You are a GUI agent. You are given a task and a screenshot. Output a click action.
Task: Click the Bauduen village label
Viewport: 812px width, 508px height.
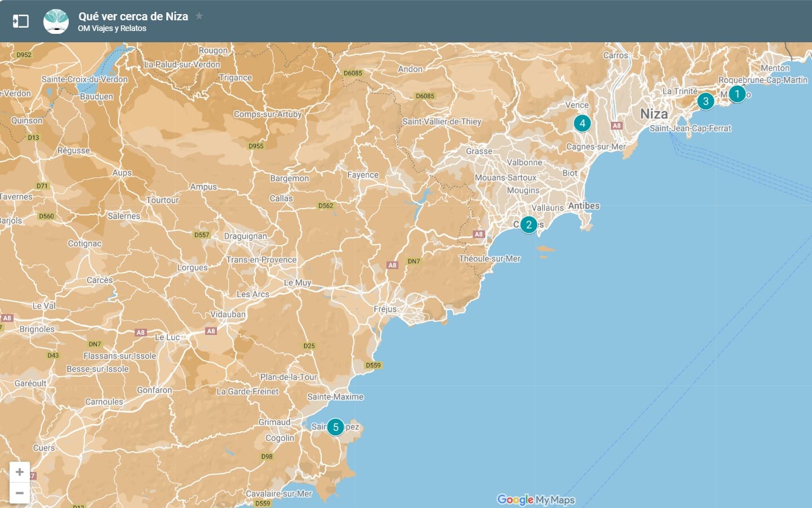[x=96, y=96]
